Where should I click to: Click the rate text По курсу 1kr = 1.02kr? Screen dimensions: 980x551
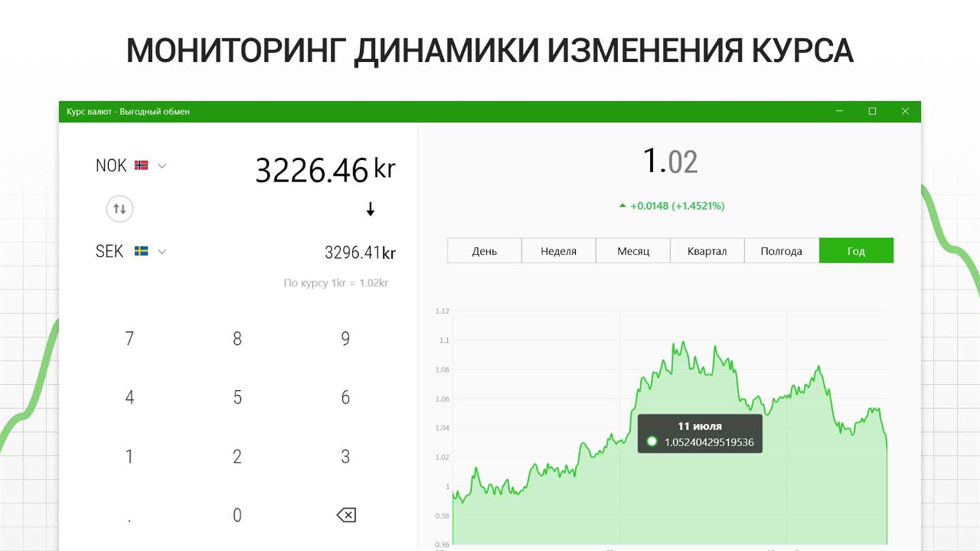click(x=336, y=283)
